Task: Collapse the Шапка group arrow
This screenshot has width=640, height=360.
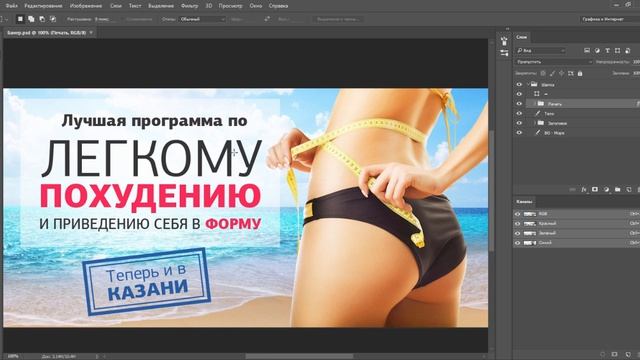Action: tap(528, 84)
